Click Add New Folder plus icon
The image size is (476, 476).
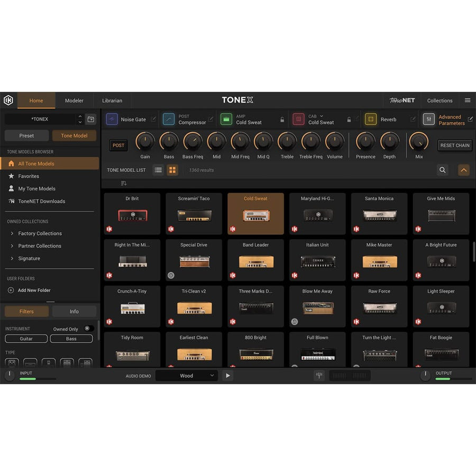tap(11, 290)
